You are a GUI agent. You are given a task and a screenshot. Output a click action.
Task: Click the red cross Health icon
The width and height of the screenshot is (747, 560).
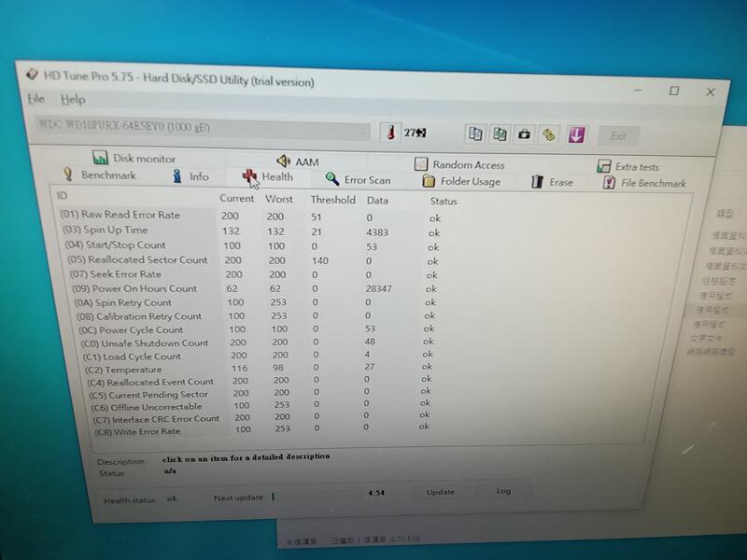pos(249,176)
